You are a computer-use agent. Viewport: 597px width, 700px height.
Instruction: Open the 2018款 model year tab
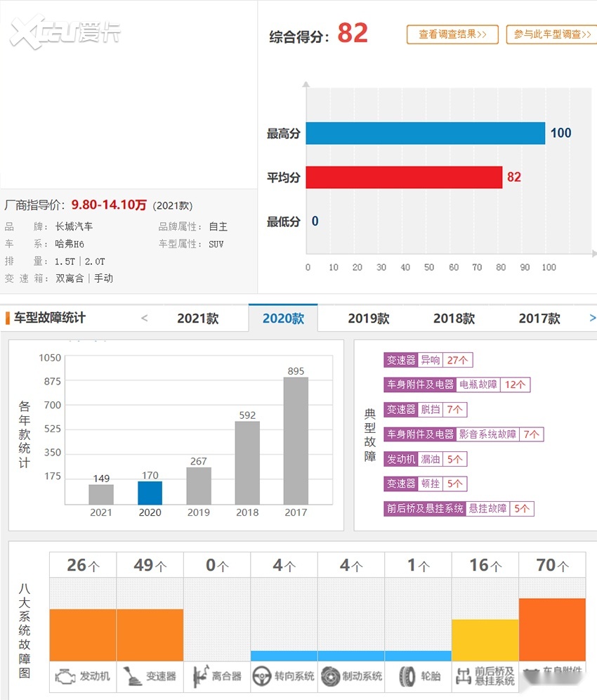454,318
